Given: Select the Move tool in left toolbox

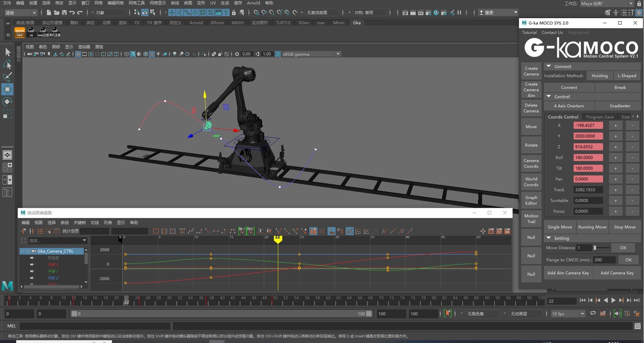Looking at the screenshot, I should [x=7, y=89].
